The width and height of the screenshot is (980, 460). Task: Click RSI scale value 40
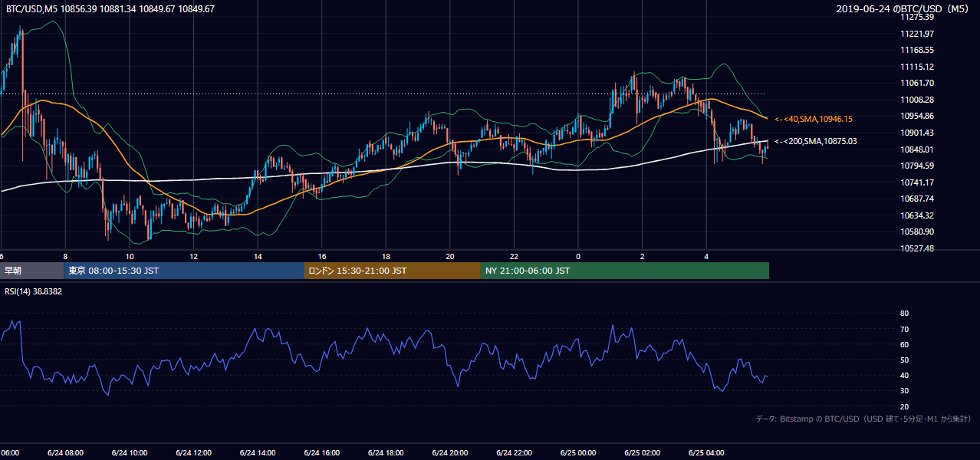tap(904, 375)
